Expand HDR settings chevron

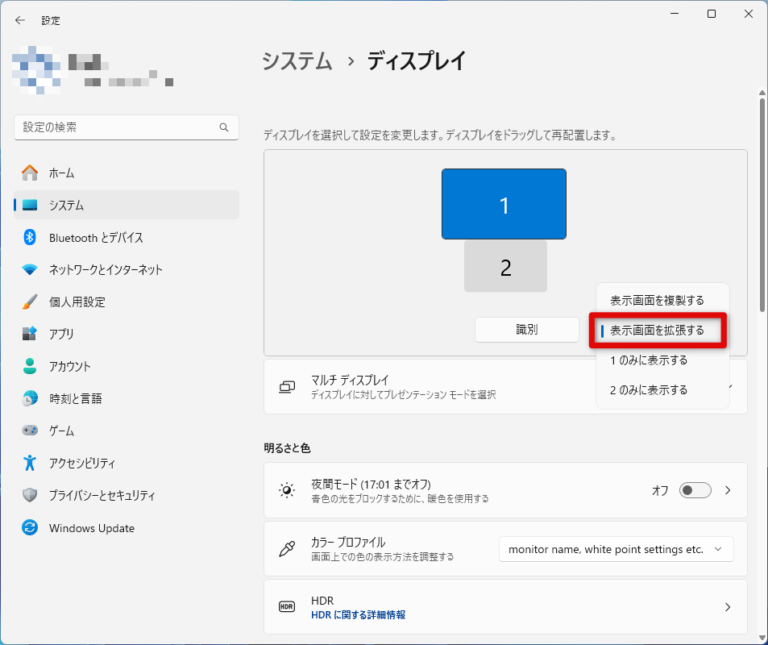728,607
